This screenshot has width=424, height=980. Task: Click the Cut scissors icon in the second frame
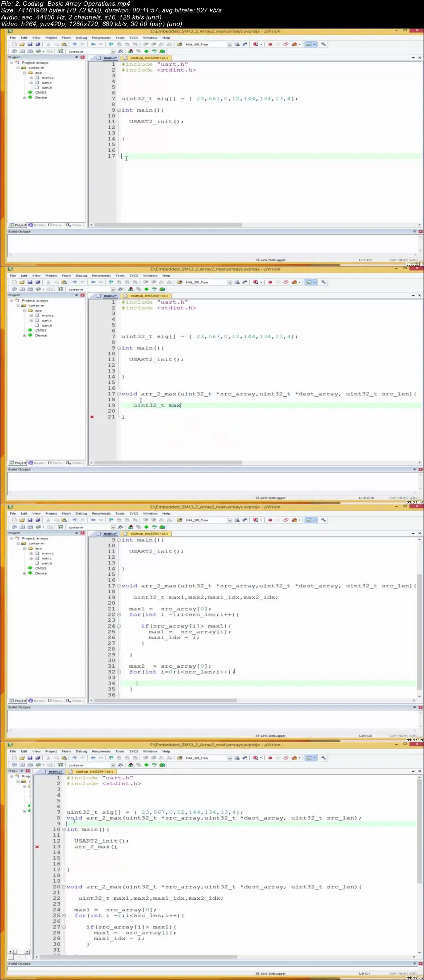click(48, 282)
